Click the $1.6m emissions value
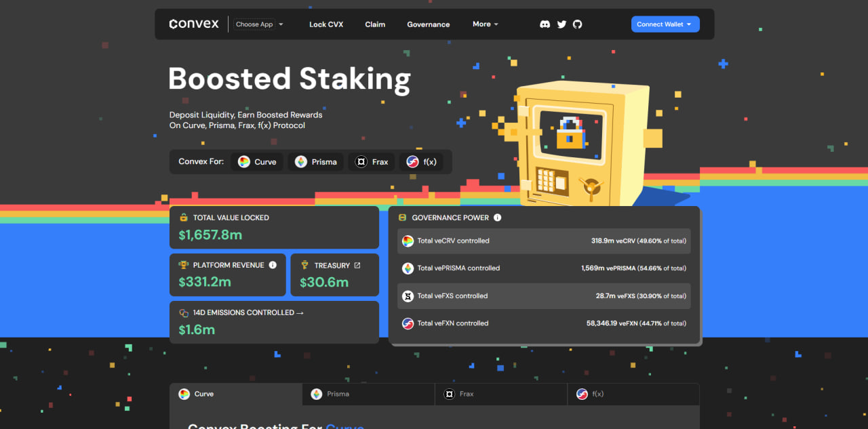The image size is (868, 429). (197, 330)
